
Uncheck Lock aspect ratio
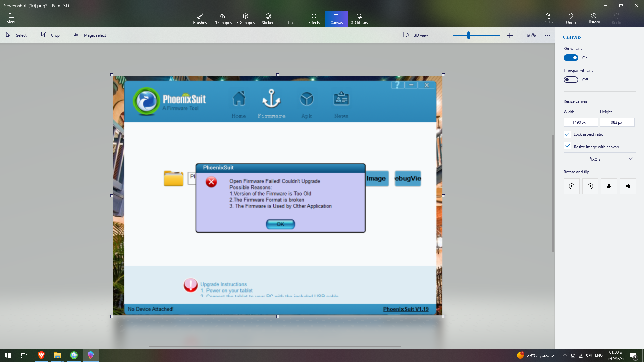(567, 134)
